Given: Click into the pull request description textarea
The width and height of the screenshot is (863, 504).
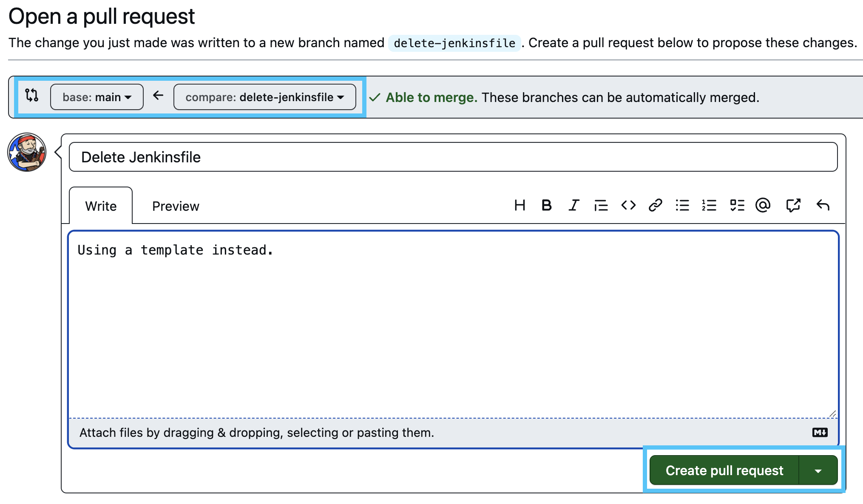Looking at the screenshot, I should coord(453,325).
